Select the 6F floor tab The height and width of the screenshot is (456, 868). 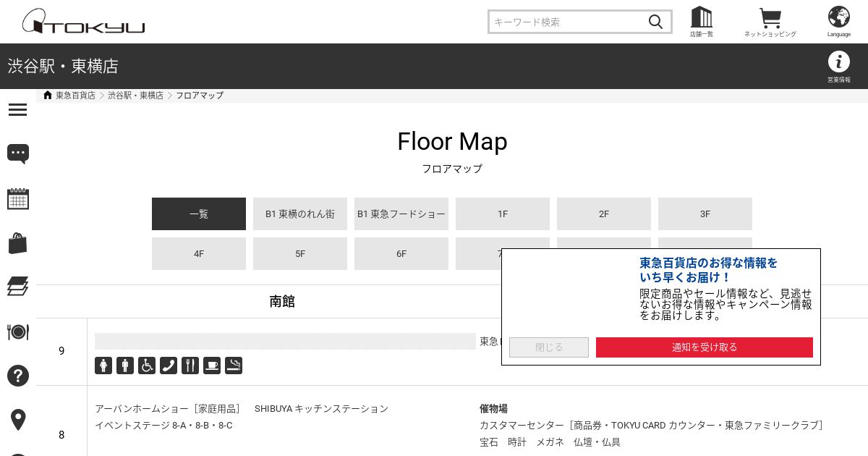(401, 254)
